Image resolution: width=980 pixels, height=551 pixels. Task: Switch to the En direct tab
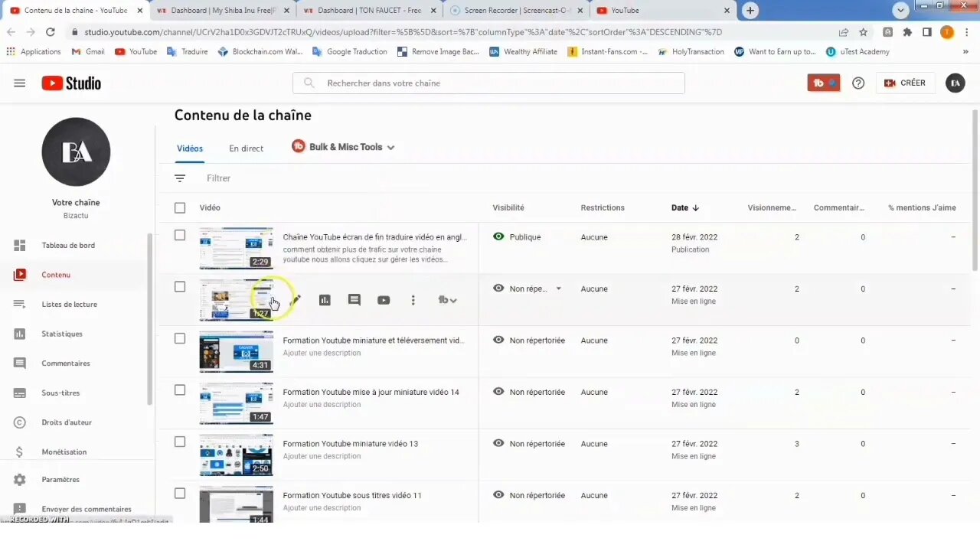point(246,148)
